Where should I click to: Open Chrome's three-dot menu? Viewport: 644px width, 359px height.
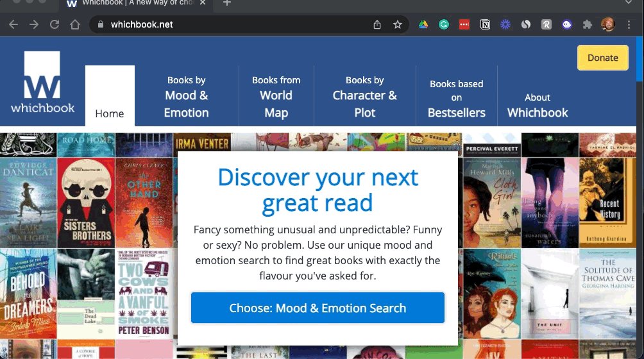[x=629, y=24]
